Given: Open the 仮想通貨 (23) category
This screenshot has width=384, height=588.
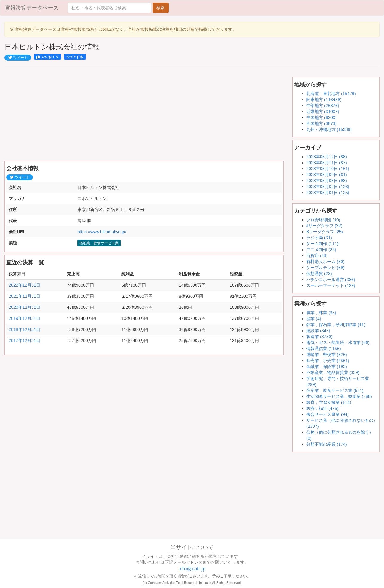Looking at the screenshot, I should click(x=319, y=274).
